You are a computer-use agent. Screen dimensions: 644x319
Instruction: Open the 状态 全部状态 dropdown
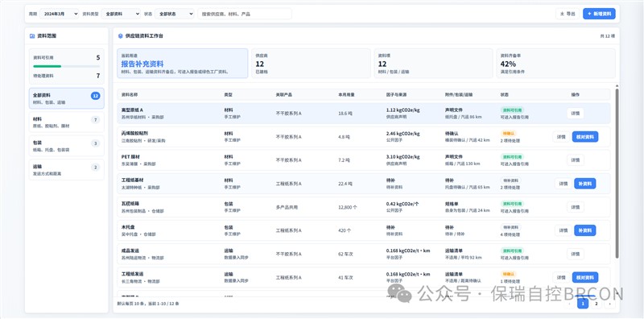pyautogui.click(x=174, y=14)
